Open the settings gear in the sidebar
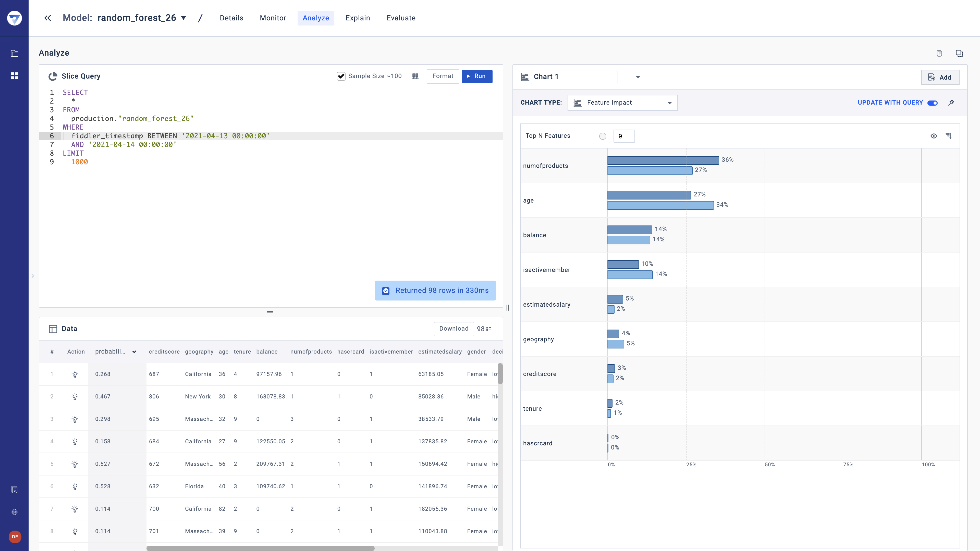The width and height of the screenshot is (980, 551). pyautogui.click(x=15, y=512)
